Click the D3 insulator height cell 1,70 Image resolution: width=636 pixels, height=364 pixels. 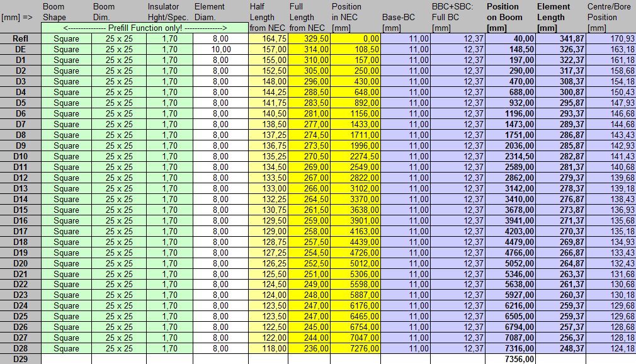click(169, 81)
